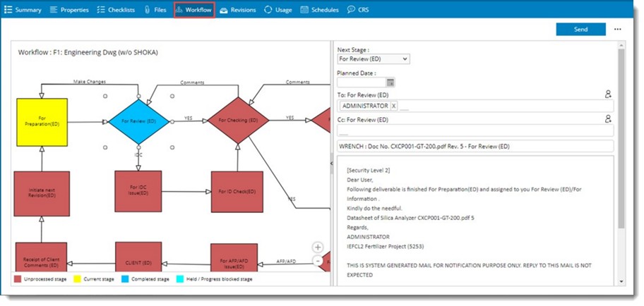
Task: Click the Planned Date input field
Action: point(361,82)
